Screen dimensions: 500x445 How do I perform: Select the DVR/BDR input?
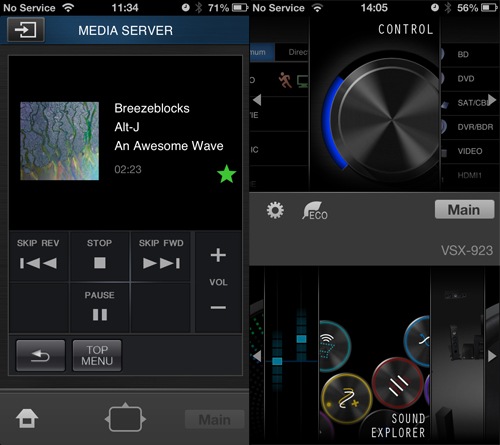pyautogui.click(x=471, y=127)
